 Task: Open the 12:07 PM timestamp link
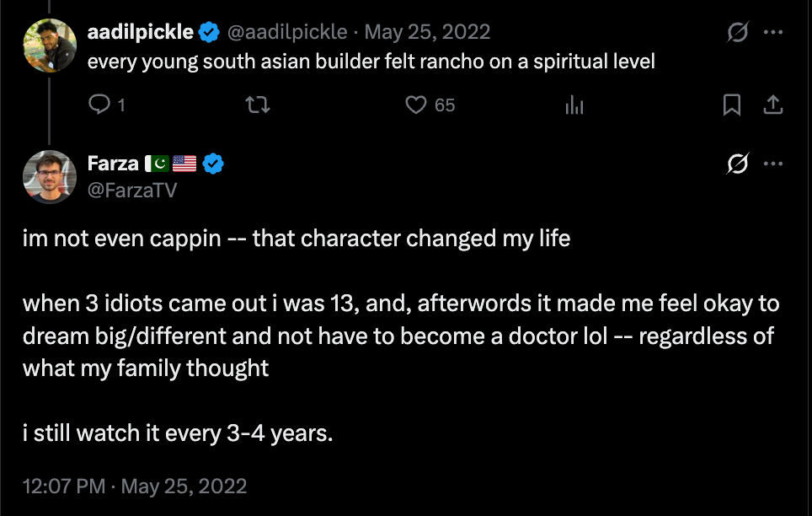pyautogui.click(x=135, y=486)
